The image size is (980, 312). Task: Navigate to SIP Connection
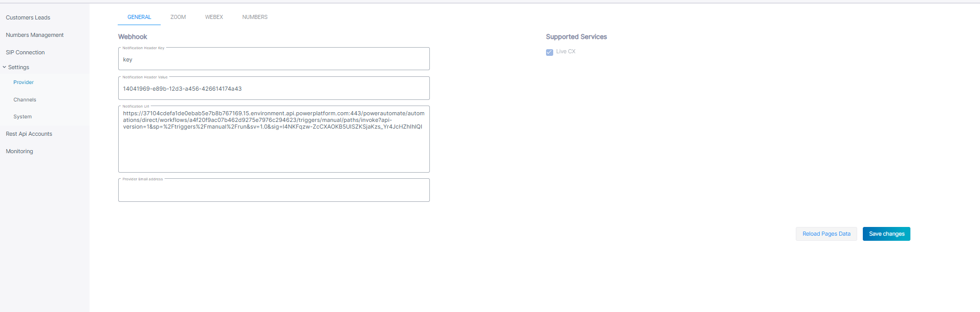(25, 52)
